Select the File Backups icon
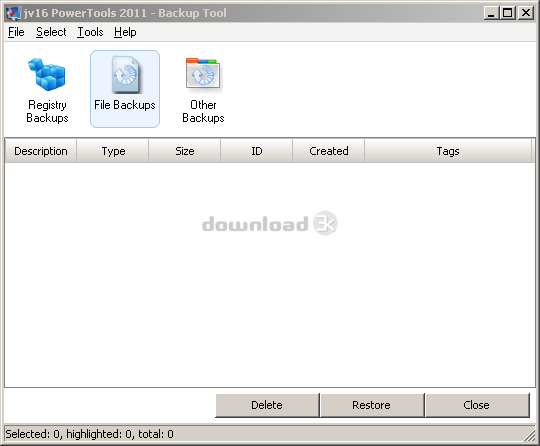The width and height of the screenshot is (540, 446). [x=125, y=89]
